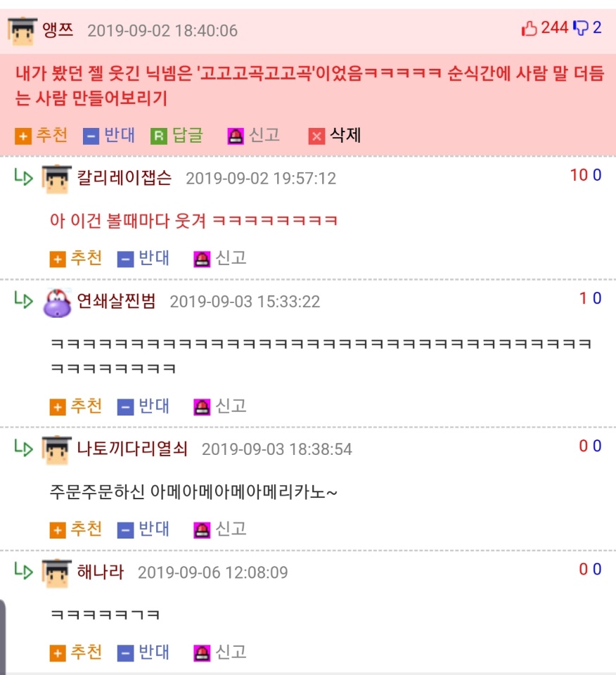The height and width of the screenshot is (675, 616).
Task: Click 반대 on 해나라's reply
Action: point(143,652)
